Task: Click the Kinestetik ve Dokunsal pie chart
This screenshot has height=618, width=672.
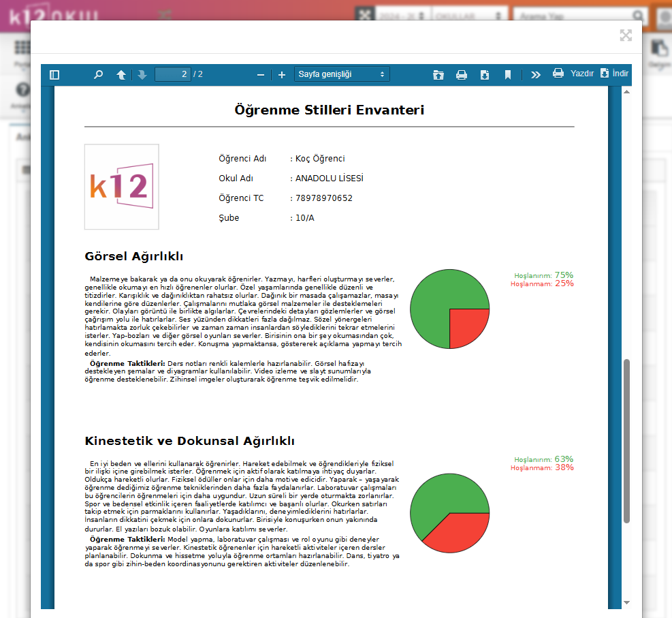Action: click(449, 513)
